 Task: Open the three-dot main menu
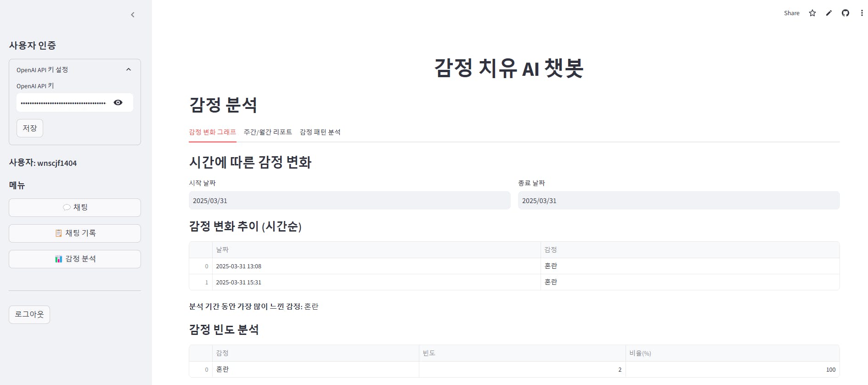tap(862, 13)
